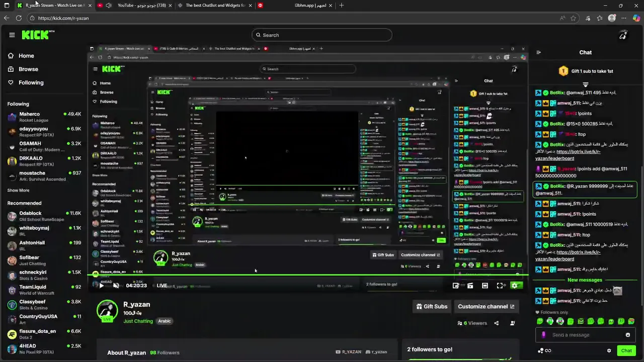The width and height of the screenshot is (644, 362).
Task: Click the channel points infinity icon
Action: 544,350
